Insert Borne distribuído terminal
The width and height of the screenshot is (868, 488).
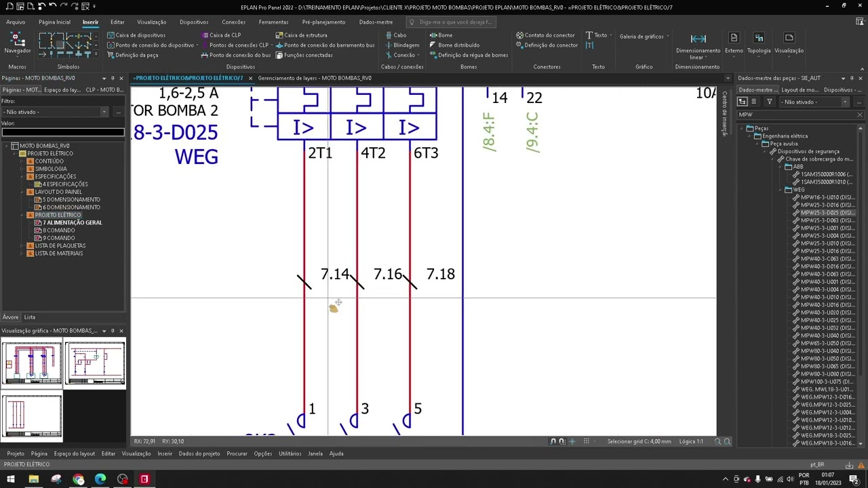coord(454,45)
